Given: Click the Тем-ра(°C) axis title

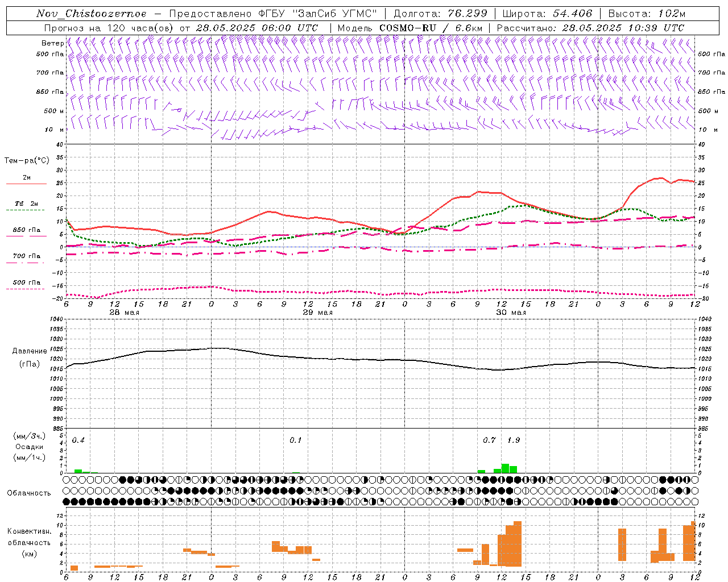Looking at the screenshot, I should 27,161.
